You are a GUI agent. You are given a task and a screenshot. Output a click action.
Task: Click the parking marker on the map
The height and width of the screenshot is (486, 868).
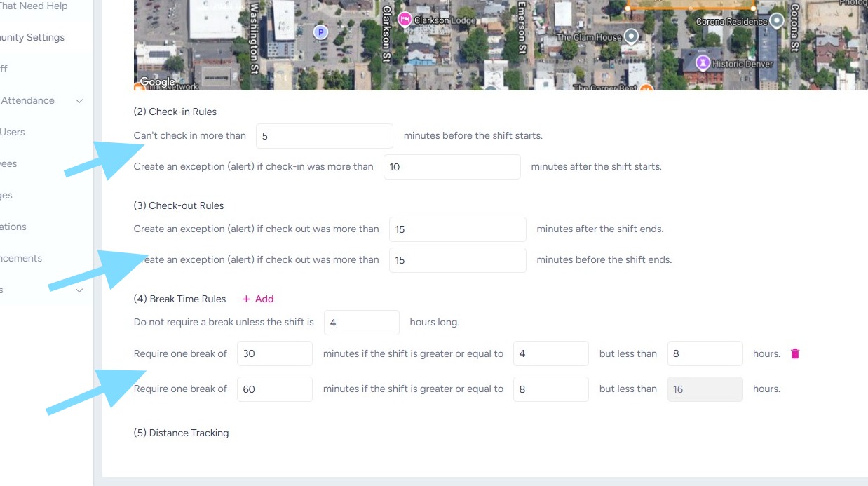[x=320, y=32]
